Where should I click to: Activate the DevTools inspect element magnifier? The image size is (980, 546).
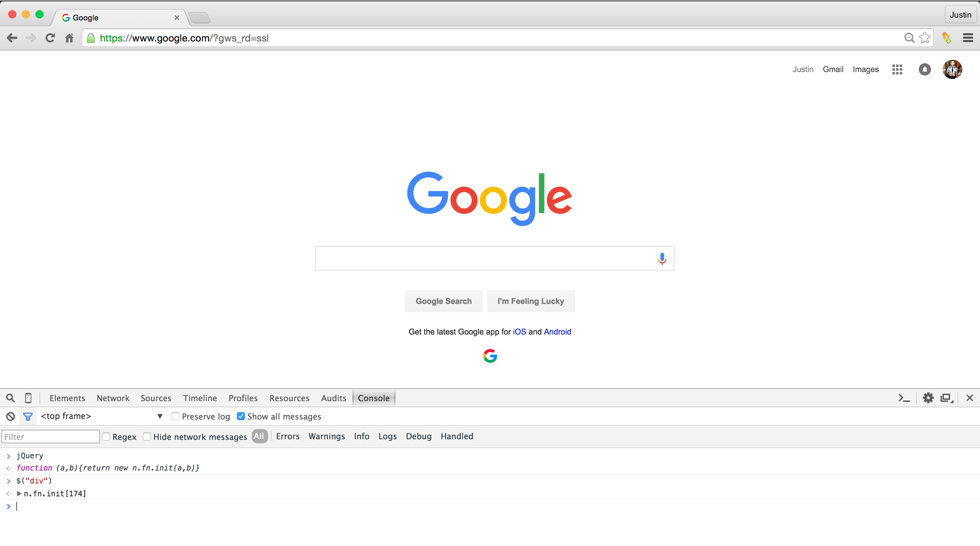pos(11,398)
